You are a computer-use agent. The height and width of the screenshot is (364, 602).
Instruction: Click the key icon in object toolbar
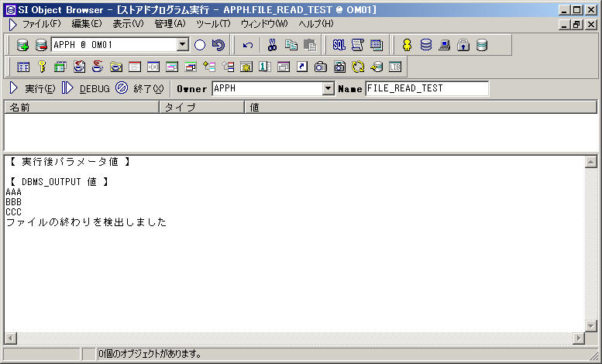click(42, 67)
